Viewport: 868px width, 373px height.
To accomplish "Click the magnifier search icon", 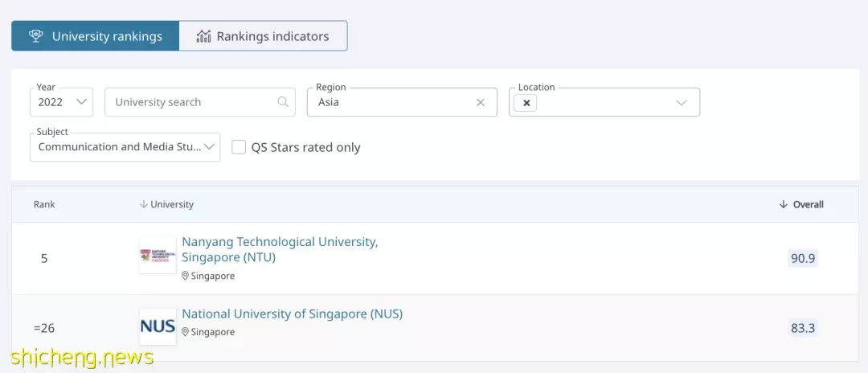I will (283, 102).
